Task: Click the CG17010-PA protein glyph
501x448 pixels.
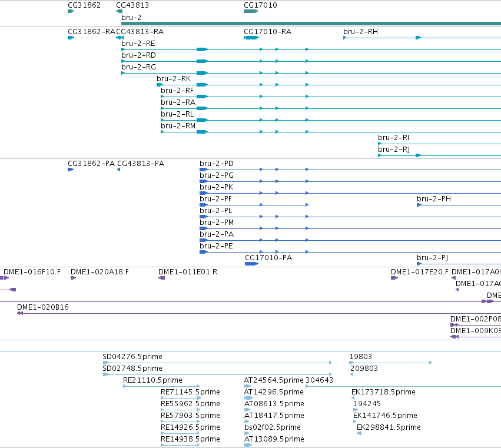Action: tap(251, 264)
